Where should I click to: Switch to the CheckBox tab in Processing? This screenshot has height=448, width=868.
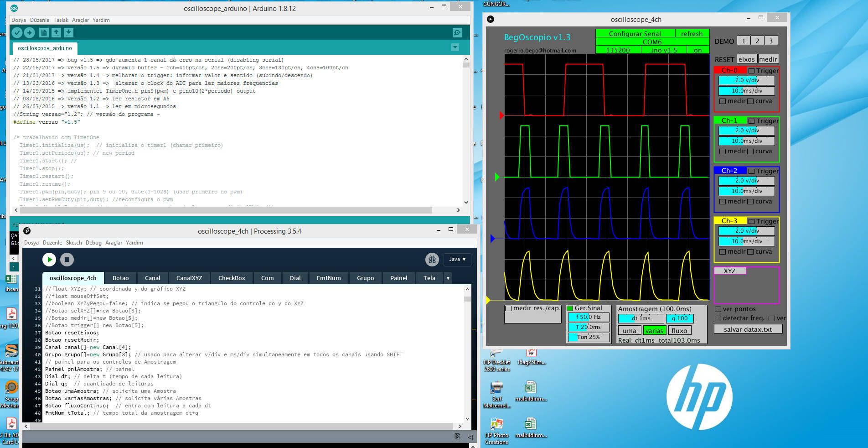[231, 278]
